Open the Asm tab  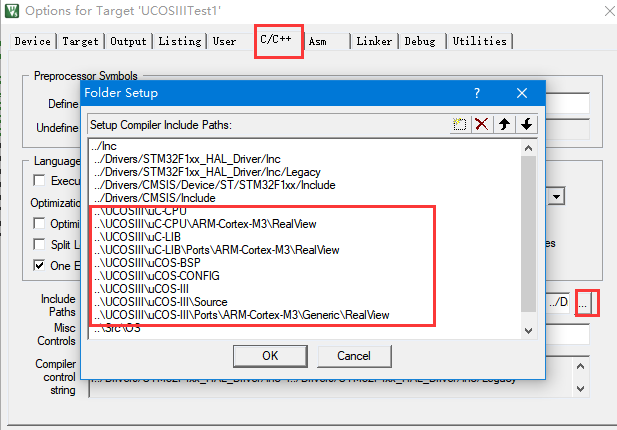(x=318, y=41)
